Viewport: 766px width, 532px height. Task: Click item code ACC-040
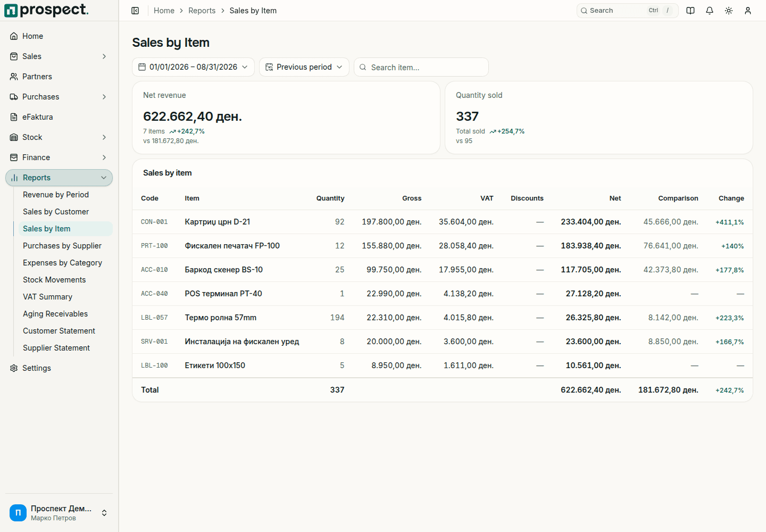[154, 294]
